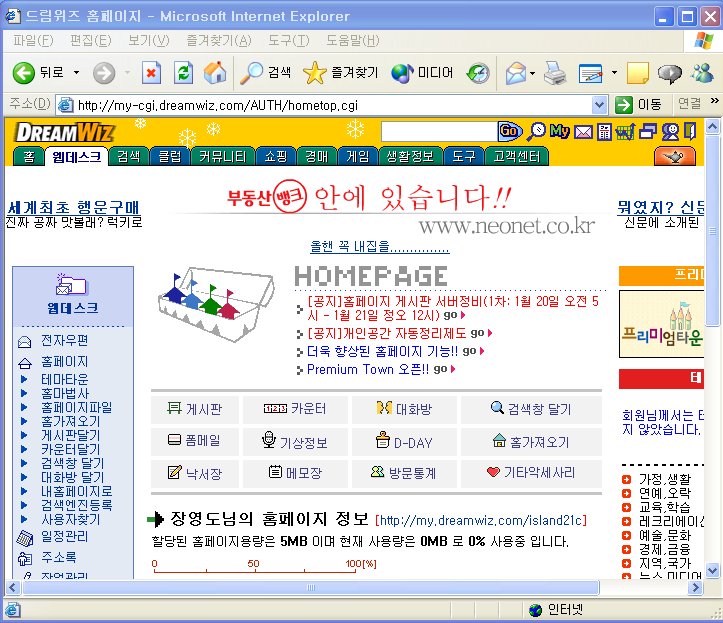Image resolution: width=723 pixels, height=623 pixels.
Task: Click the Back arrow toolbar icon
Action: click(24, 73)
